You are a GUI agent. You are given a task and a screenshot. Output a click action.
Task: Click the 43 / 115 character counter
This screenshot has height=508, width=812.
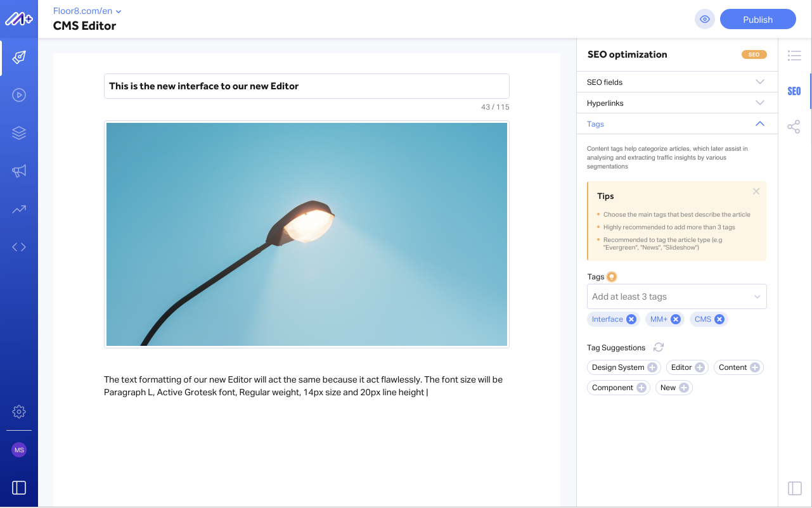495,107
